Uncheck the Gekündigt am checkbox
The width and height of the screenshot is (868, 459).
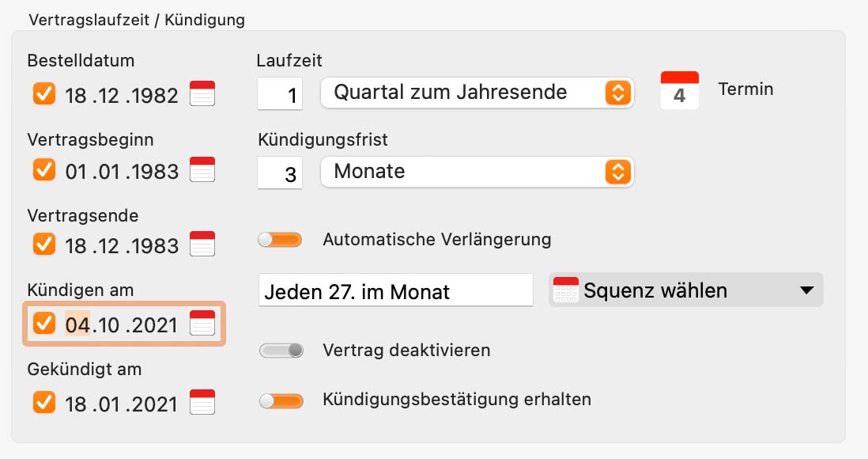click(44, 403)
